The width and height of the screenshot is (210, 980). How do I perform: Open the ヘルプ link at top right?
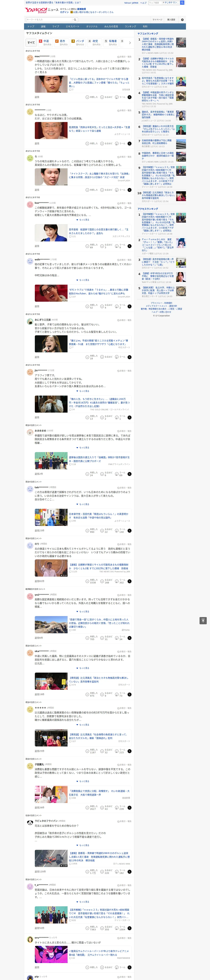click(x=143, y=3)
